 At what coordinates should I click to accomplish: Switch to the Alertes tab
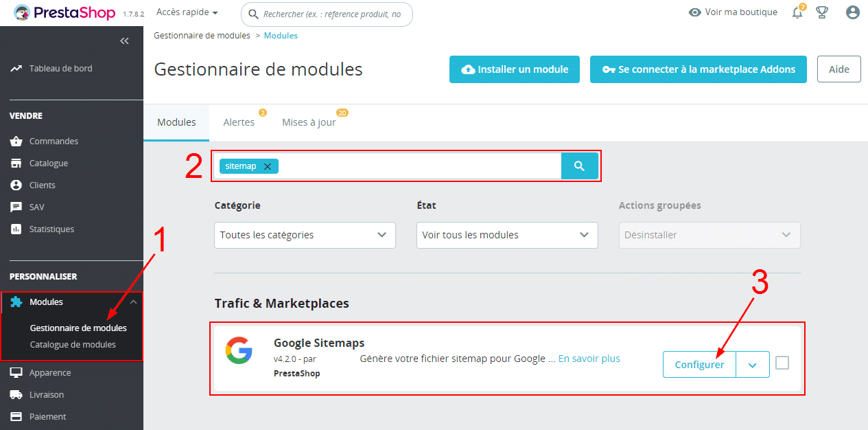click(x=239, y=122)
